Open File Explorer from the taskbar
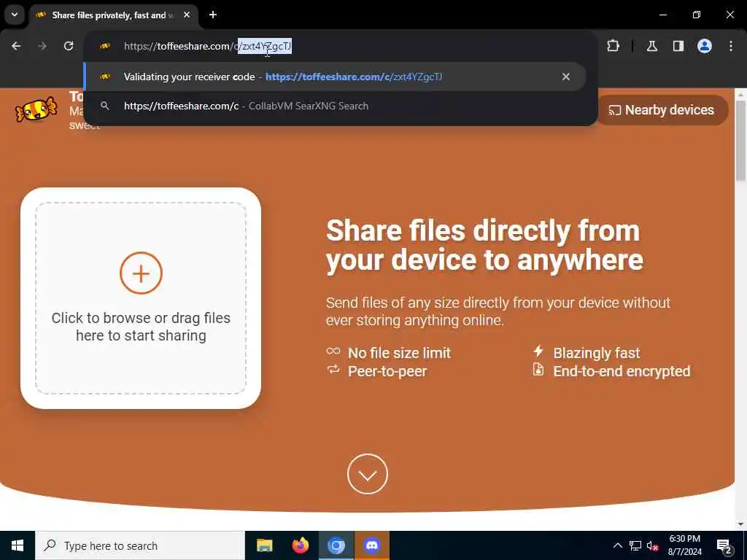 (264, 545)
